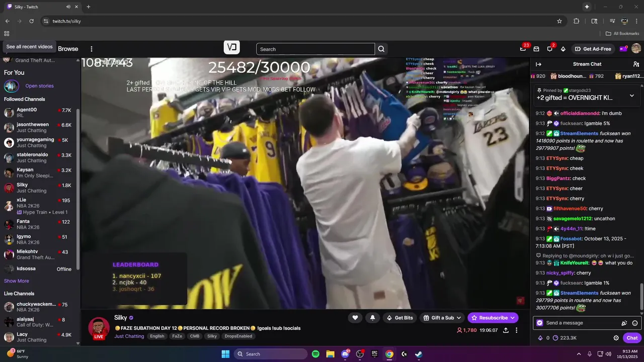Click the stories icon under For You
644x362 pixels.
coord(11,86)
